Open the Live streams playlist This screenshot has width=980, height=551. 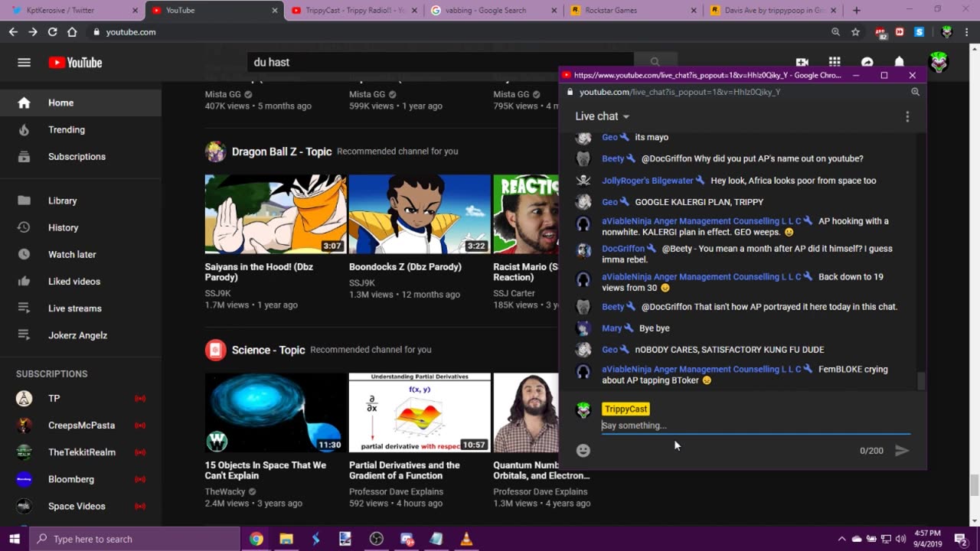(x=80, y=308)
